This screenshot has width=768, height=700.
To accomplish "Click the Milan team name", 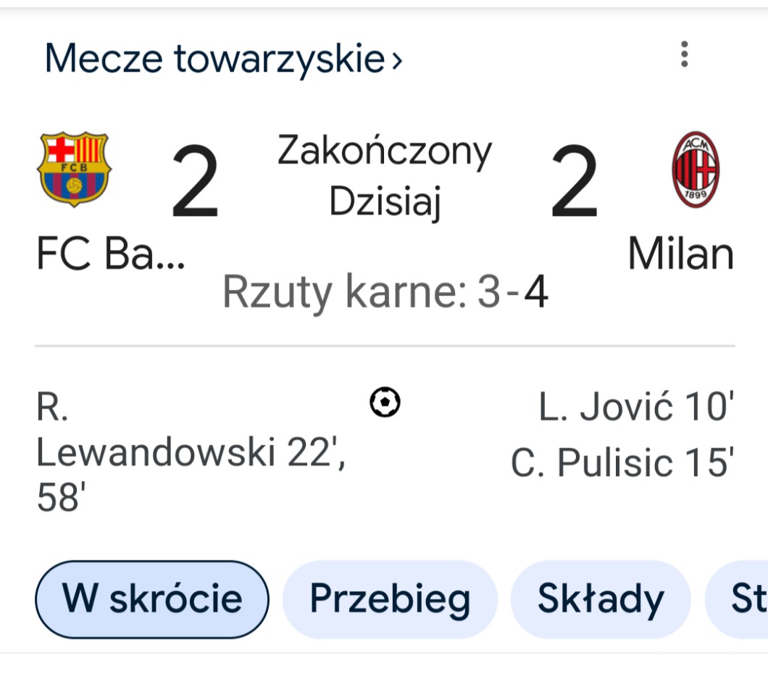I will (x=680, y=254).
